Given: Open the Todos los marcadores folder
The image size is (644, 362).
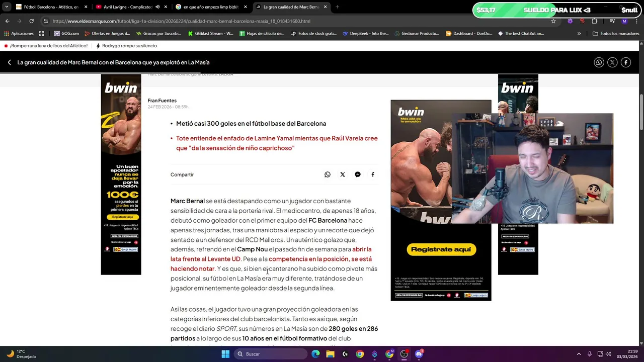Looking at the screenshot, I should click(x=616, y=34).
